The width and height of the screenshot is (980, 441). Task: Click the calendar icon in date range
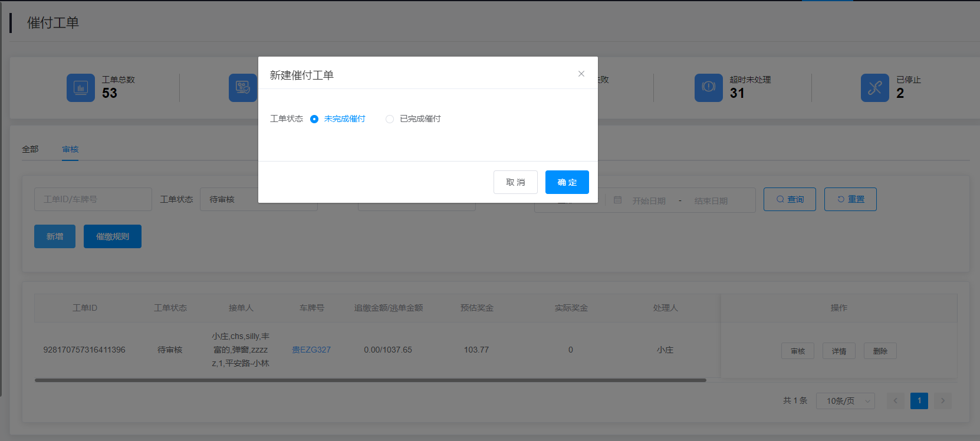coord(617,200)
